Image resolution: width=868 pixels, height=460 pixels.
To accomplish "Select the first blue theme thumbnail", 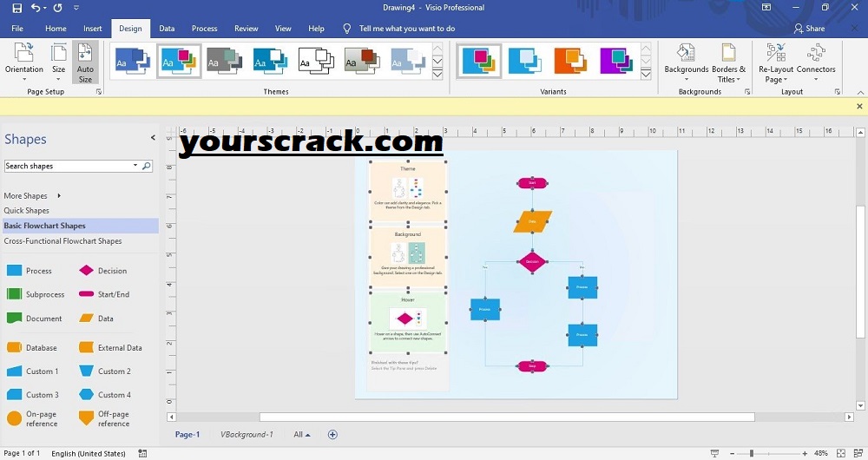I will click(x=132, y=61).
